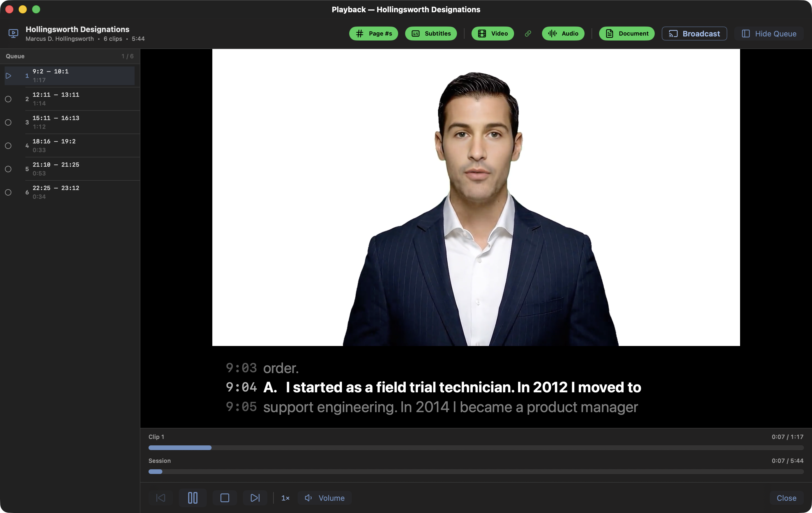Close the playback window via Close button

pos(786,498)
